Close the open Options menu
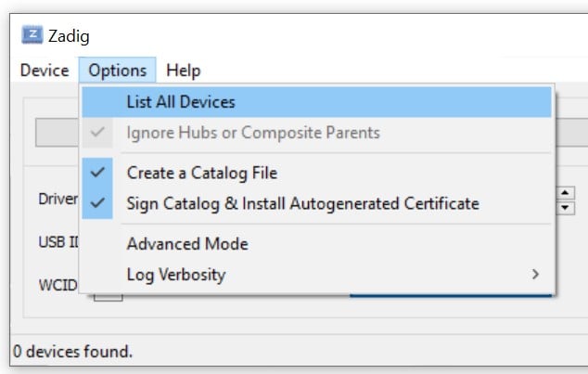 [118, 71]
